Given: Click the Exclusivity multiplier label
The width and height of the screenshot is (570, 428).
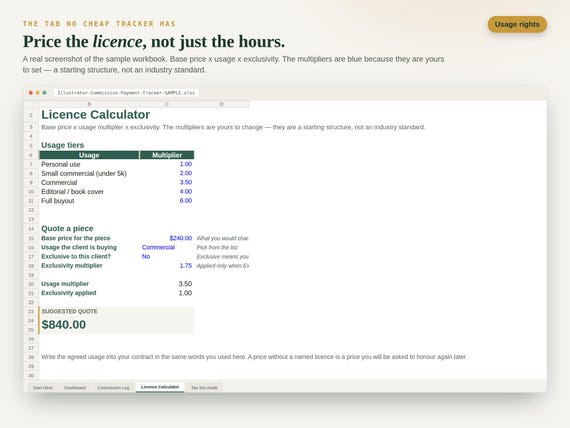Looking at the screenshot, I should (x=72, y=266).
